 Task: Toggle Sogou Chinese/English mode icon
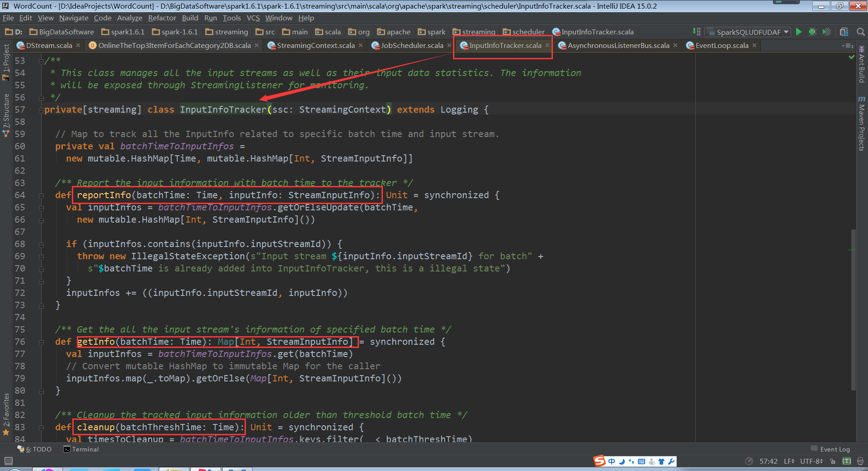[x=612, y=461]
